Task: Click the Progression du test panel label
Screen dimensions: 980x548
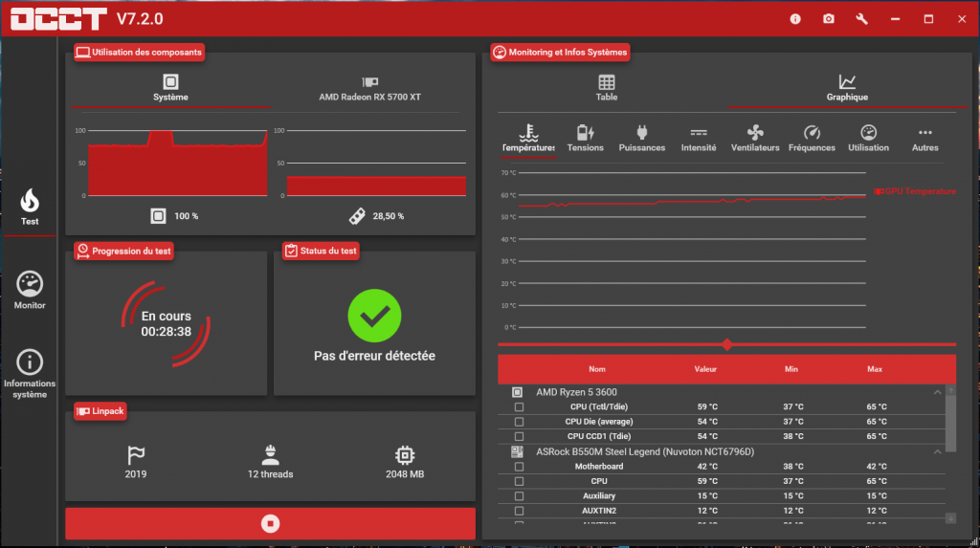Action: (x=123, y=252)
